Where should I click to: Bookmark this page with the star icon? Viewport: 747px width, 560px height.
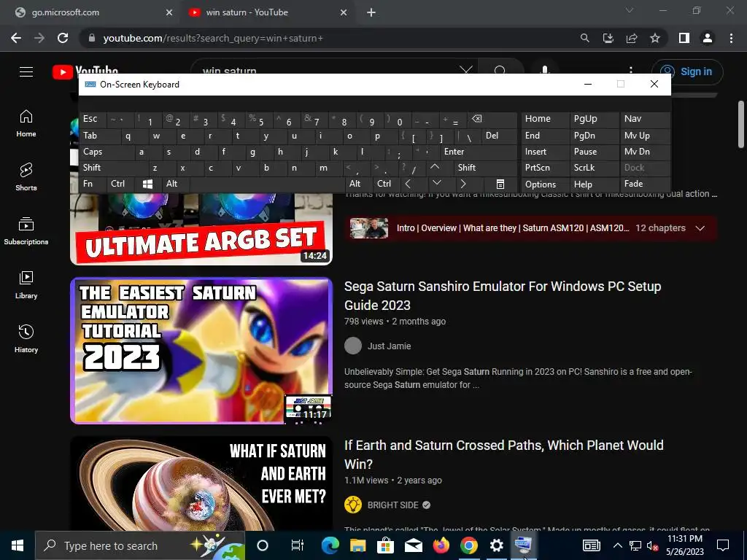click(x=655, y=38)
